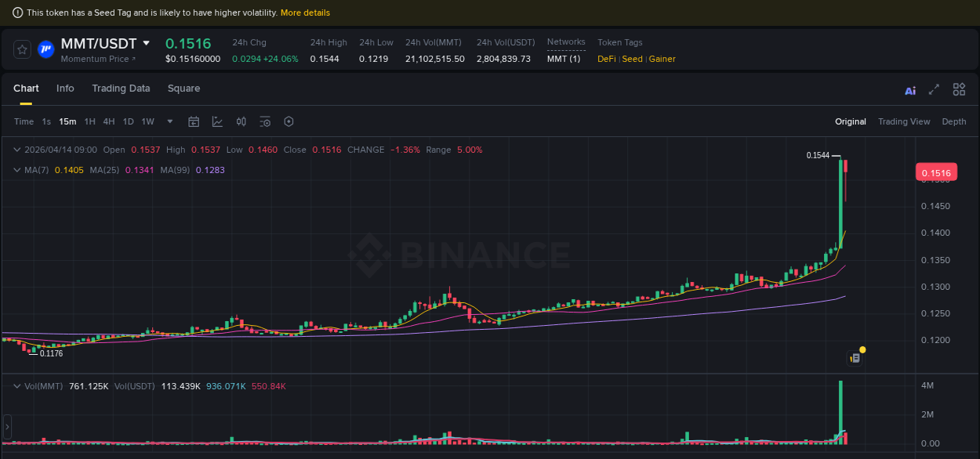Expand the OHLC info row chevron
Image resolution: width=980 pixels, height=459 pixels.
click(x=16, y=150)
